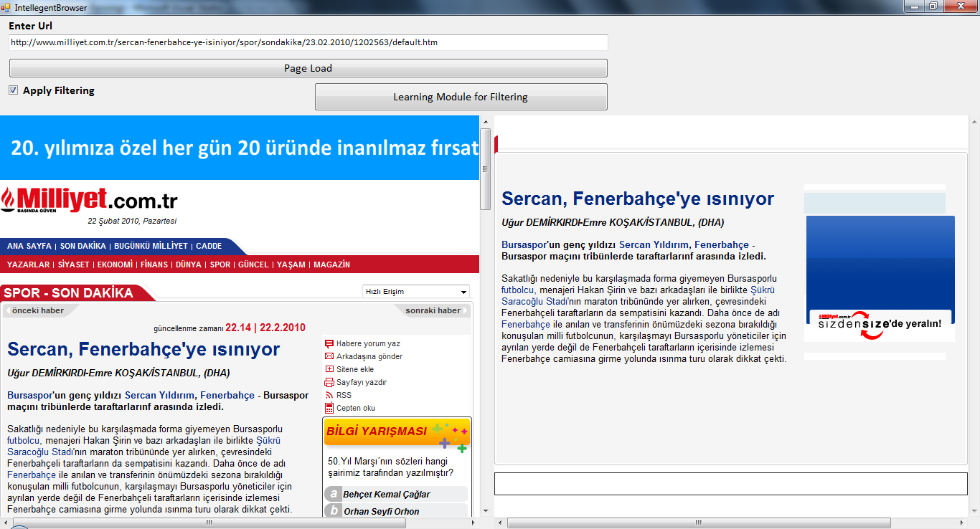
Task: Click the Cepten oku phone icon
Action: point(329,408)
